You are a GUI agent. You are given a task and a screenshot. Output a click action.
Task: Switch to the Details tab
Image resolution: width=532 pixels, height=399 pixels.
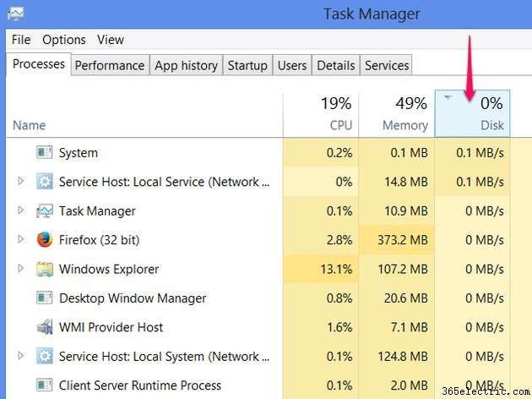(336, 65)
